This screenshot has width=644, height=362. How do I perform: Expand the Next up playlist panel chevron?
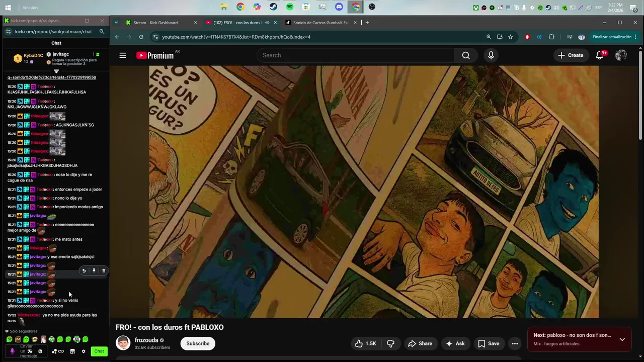pyautogui.click(x=622, y=339)
